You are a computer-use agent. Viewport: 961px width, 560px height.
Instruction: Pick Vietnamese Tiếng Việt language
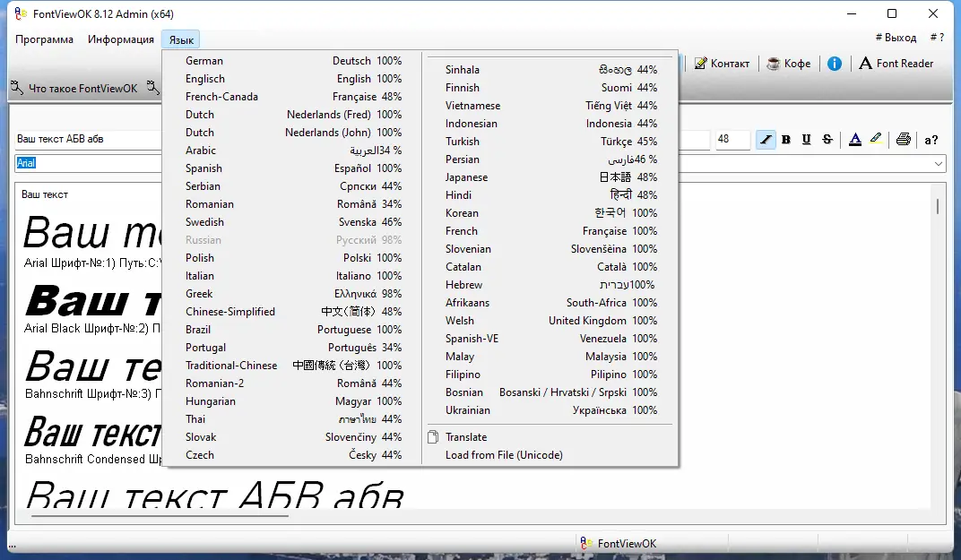pyautogui.click(x=551, y=106)
